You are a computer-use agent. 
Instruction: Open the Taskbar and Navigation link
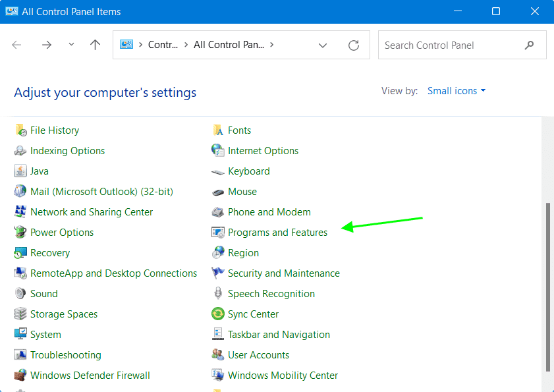pyautogui.click(x=279, y=335)
